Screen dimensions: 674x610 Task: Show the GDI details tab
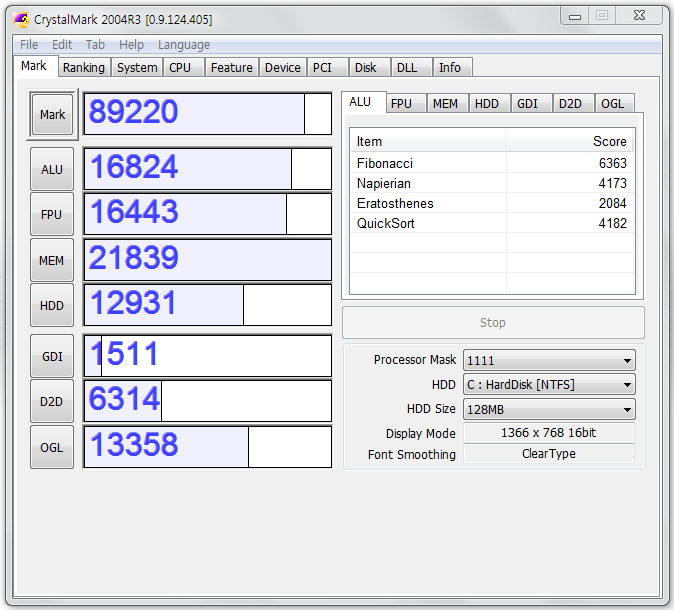(531, 104)
